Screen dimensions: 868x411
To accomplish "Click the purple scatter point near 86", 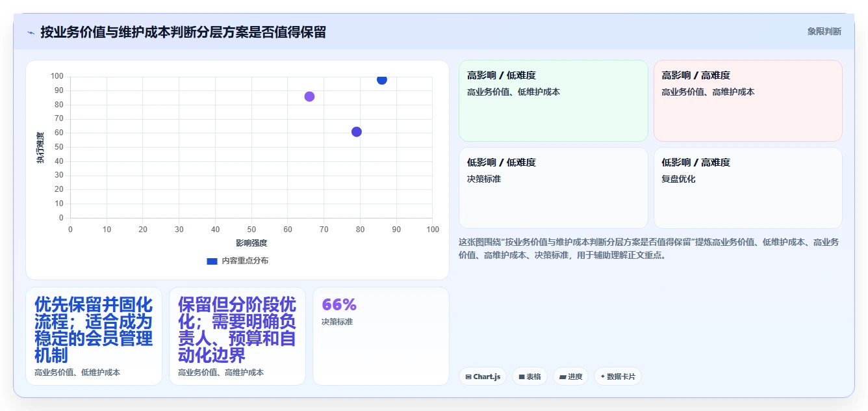I will point(309,96).
